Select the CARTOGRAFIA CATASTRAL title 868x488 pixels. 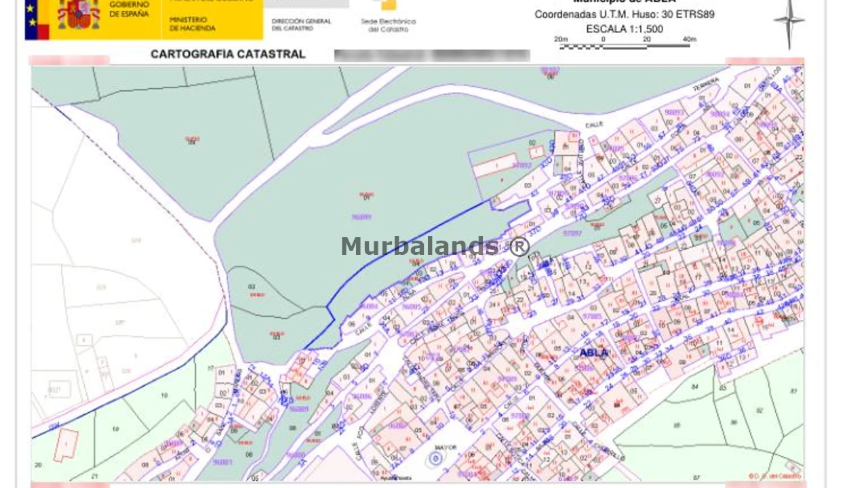pos(228,54)
